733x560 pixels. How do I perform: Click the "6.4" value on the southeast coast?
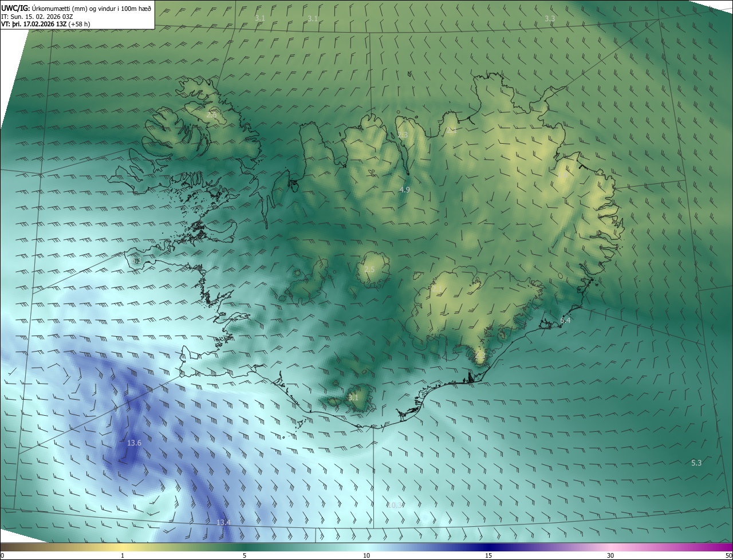tap(566, 321)
